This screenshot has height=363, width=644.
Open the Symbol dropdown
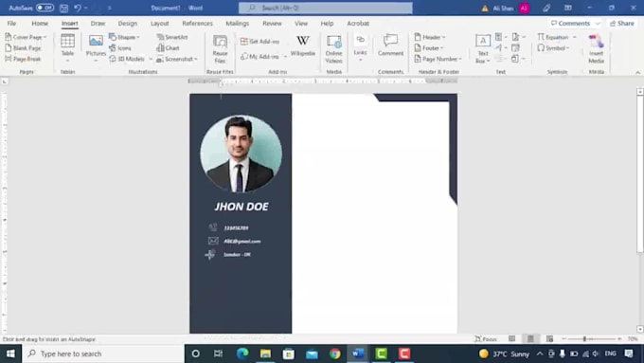[554, 48]
